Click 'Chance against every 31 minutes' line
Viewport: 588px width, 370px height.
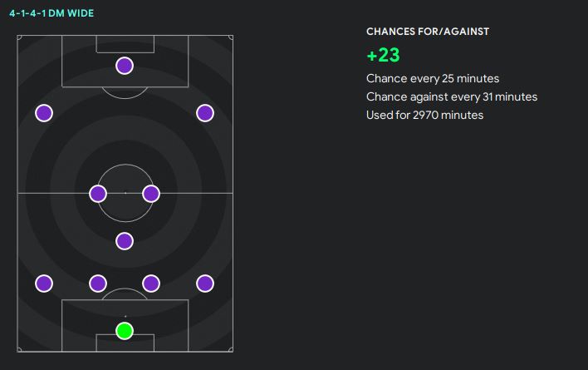(452, 96)
